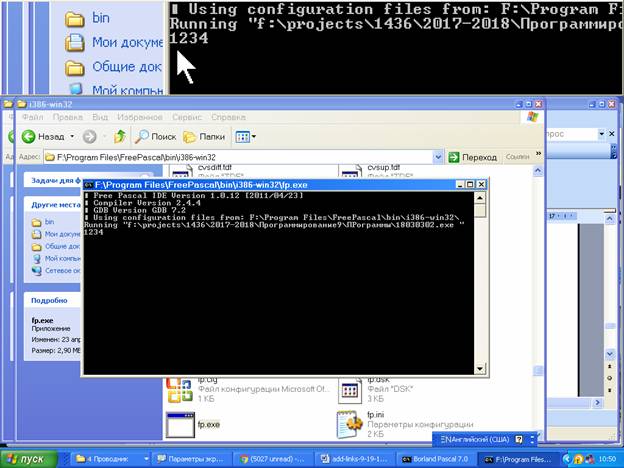Screen dimensions: 624x468
Task: Switch to the (5027 unread) Chrome taskbar item
Action: click(x=274, y=459)
